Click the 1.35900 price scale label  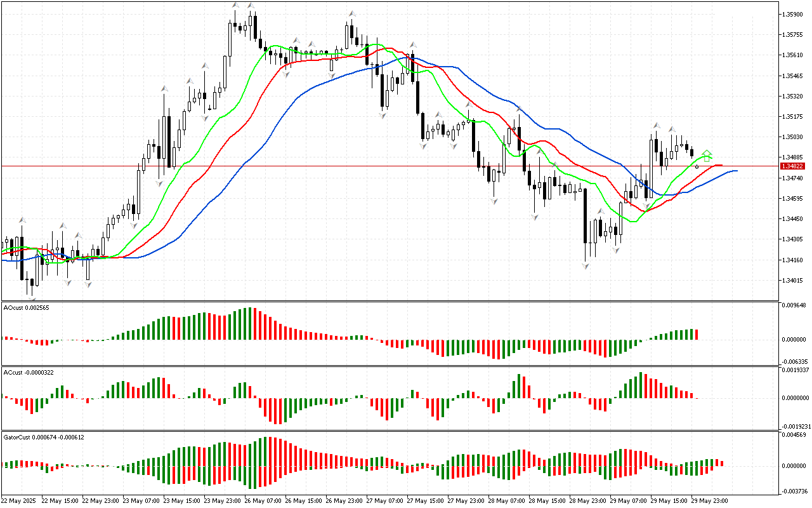794,14
